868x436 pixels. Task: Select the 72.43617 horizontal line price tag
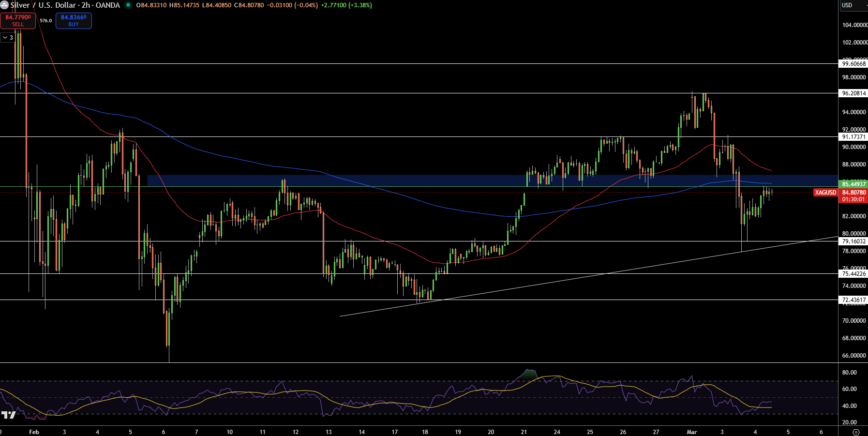(853, 300)
